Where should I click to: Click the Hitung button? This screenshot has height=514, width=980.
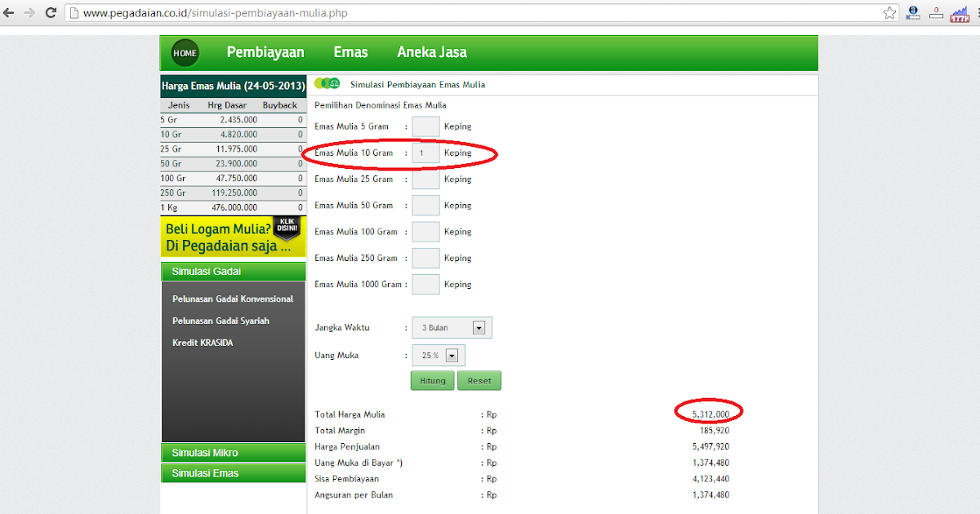(x=432, y=381)
